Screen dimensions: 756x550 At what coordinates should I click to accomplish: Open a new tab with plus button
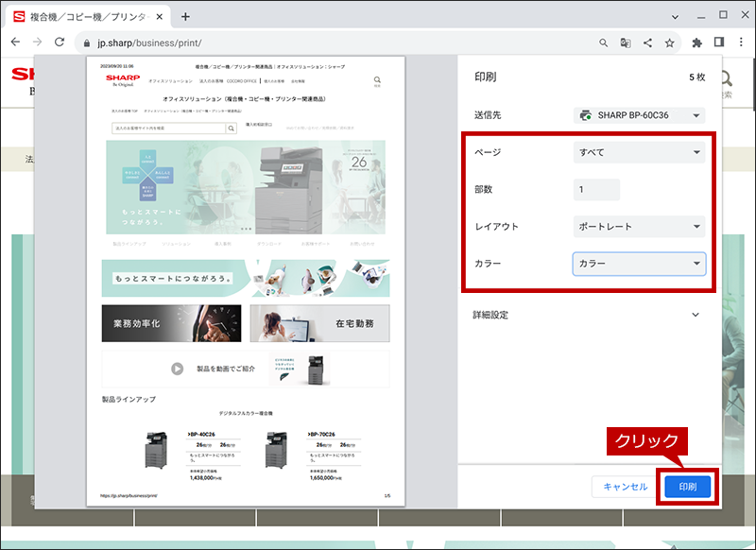click(x=185, y=17)
